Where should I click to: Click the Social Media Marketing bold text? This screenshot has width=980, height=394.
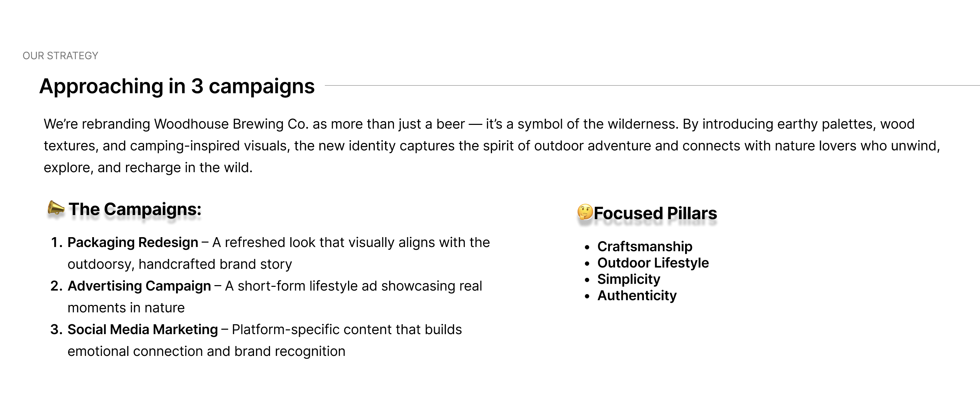click(x=143, y=329)
